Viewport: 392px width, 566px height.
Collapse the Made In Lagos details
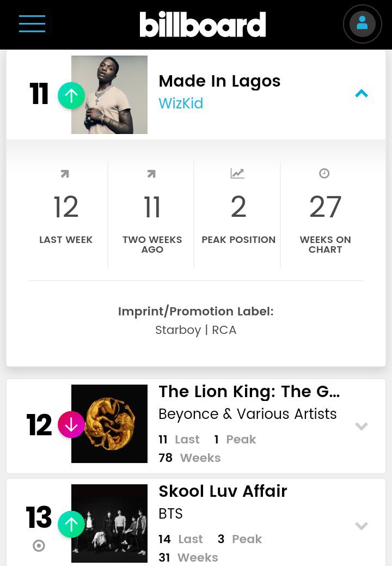tap(362, 94)
